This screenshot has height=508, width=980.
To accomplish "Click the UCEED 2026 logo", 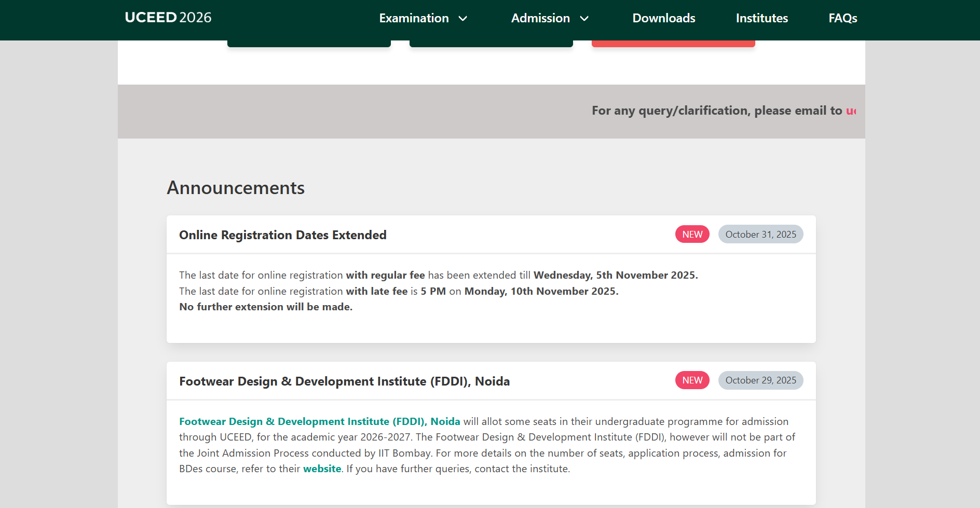I will coord(167,17).
